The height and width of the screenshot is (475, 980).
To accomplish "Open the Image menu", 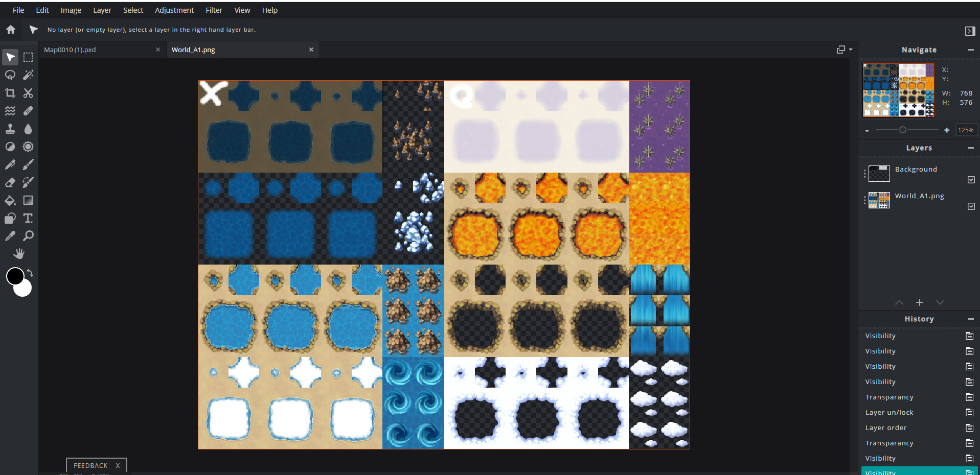I will (x=71, y=10).
